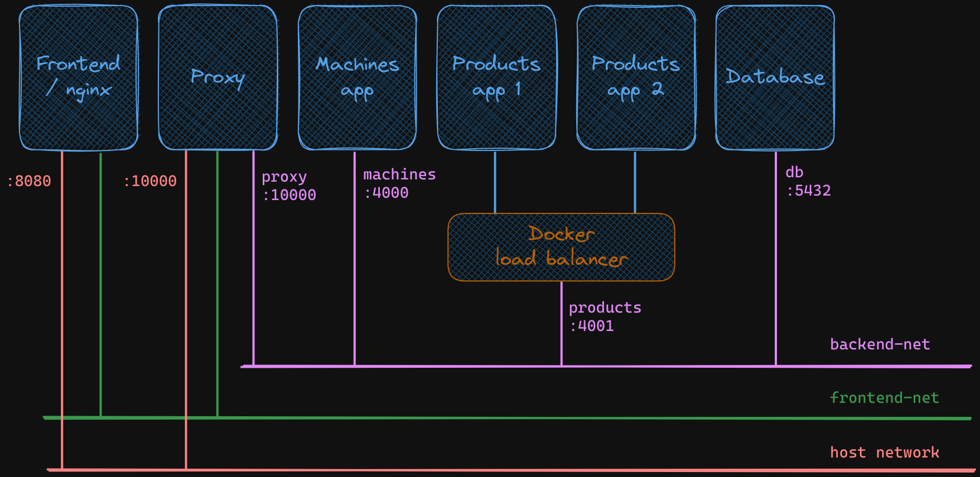The width and height of the screenshot is (980, 477).
Task: Select the Machines app box
Action: pyautogui.click(x=357, y=77)
